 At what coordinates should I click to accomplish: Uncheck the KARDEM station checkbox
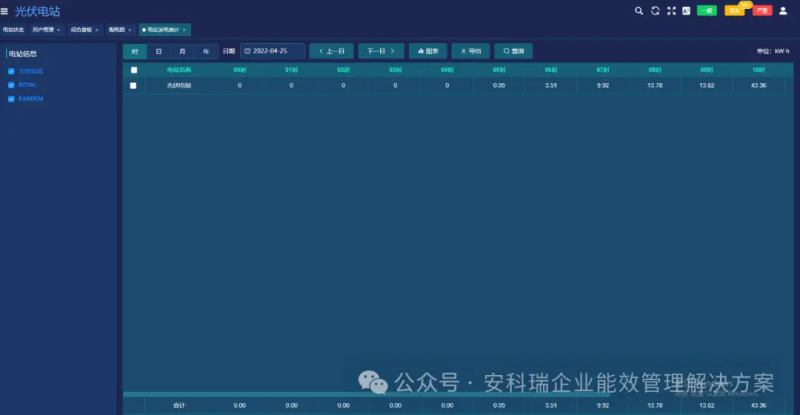point(11,99)
